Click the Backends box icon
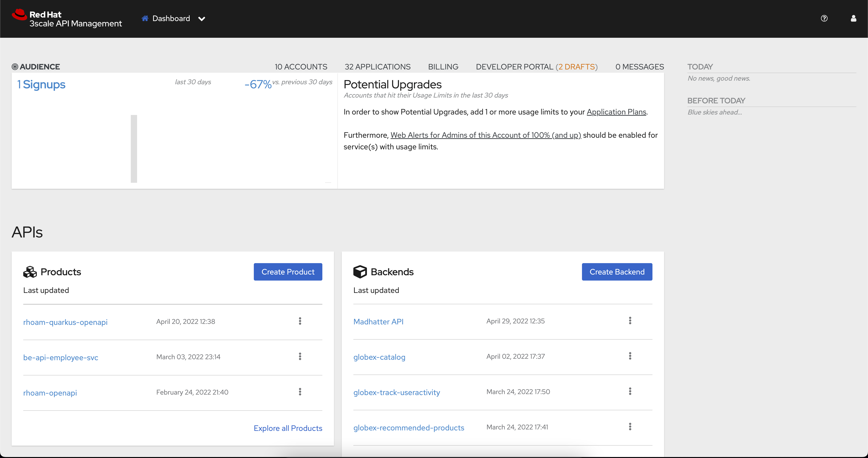 (360, 272)
